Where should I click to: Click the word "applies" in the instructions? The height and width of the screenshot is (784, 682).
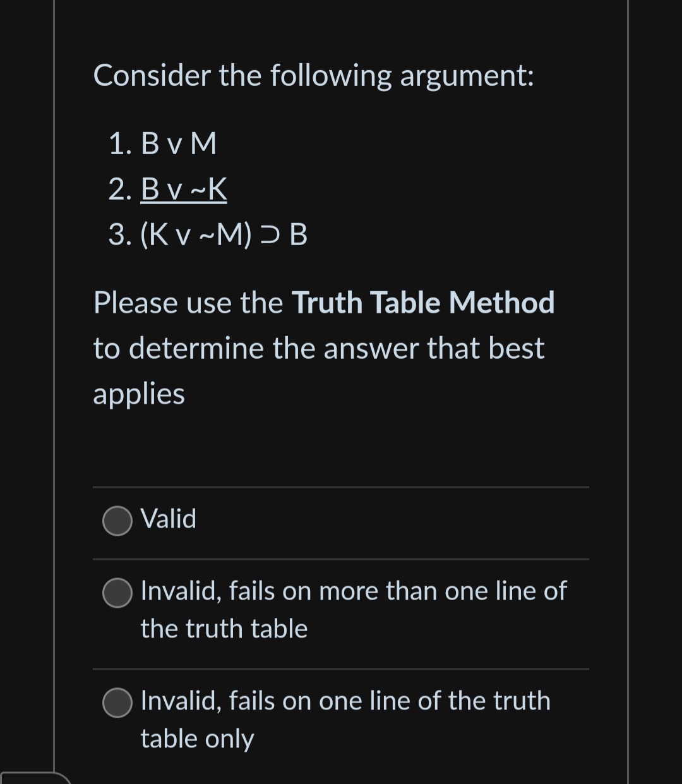[x=138, y=394]
